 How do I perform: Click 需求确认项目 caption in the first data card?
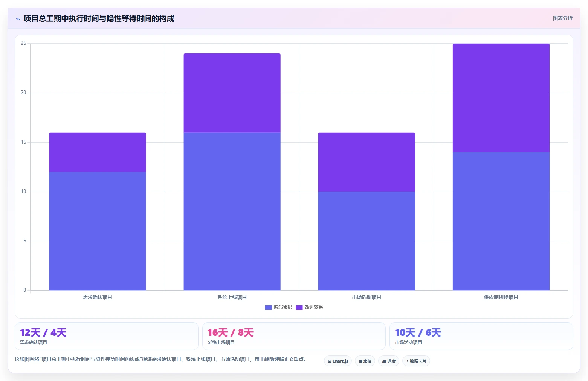[x=34, y=343]
